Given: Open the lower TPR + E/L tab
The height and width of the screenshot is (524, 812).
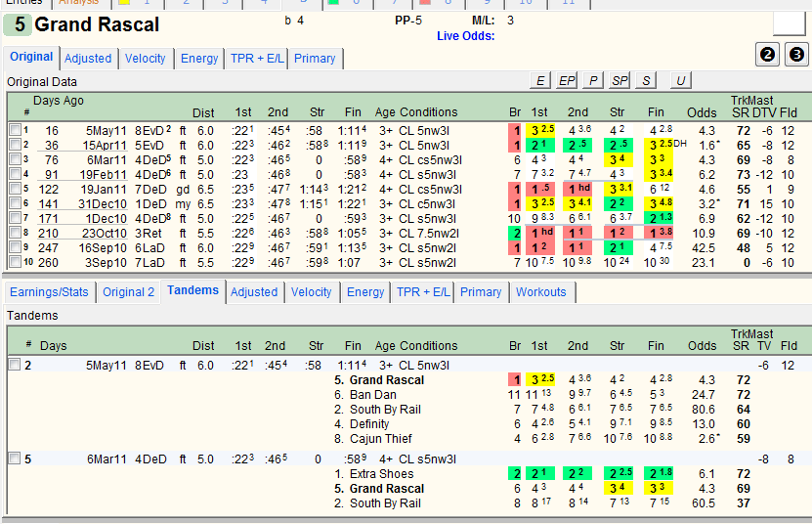Looking at the screenshot, I should click(423, 292).
